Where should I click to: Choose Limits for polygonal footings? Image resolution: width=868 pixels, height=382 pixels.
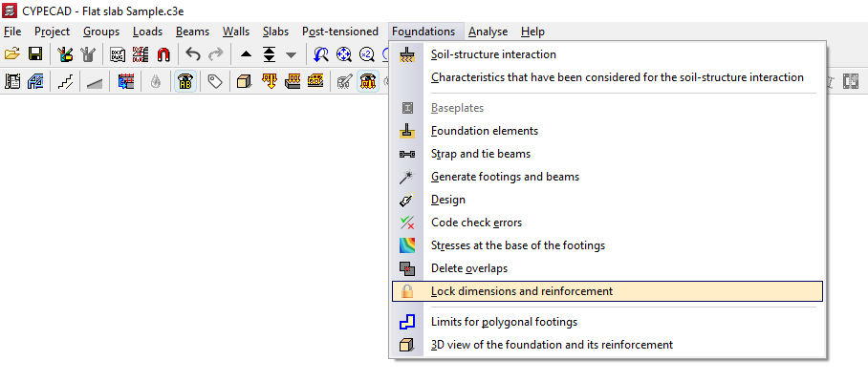click(504, 322)
